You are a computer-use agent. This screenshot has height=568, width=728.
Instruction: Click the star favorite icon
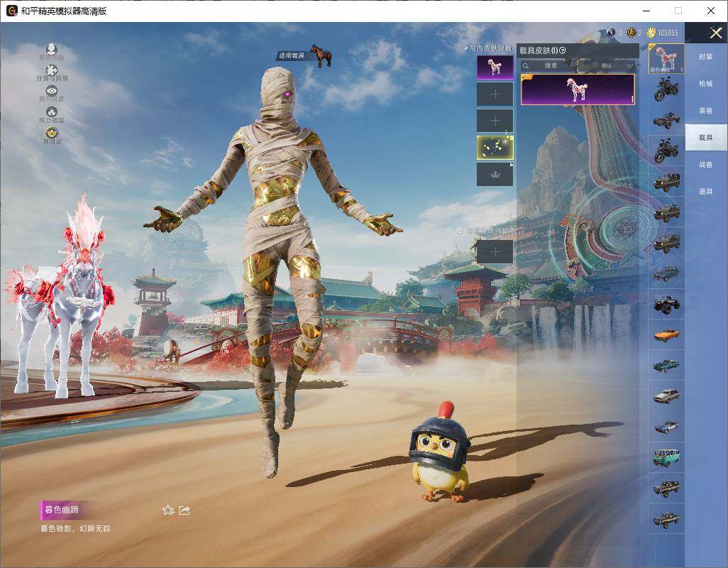(168, 510)
